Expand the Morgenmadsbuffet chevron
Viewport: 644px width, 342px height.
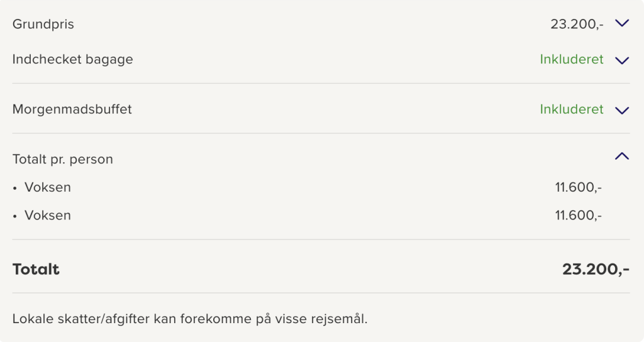click(x=622, y=111)
